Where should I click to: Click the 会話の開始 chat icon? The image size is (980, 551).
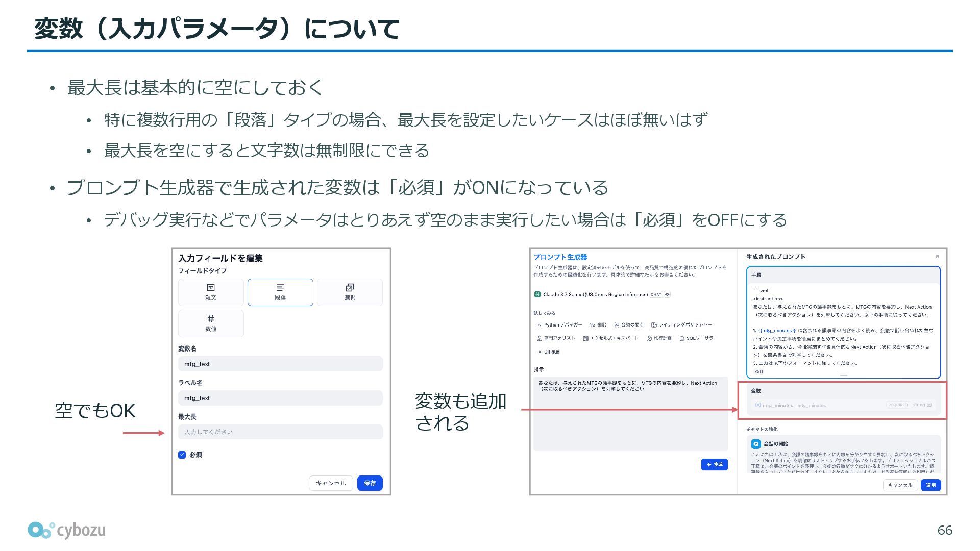tap(756, 444)
